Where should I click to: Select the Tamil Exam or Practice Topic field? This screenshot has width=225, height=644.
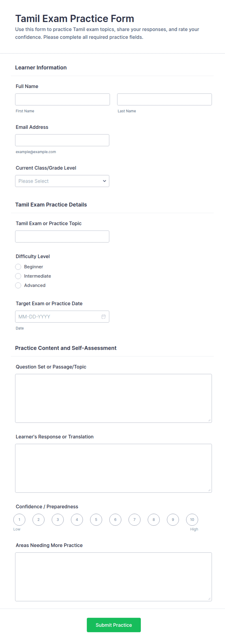[62, 237]
